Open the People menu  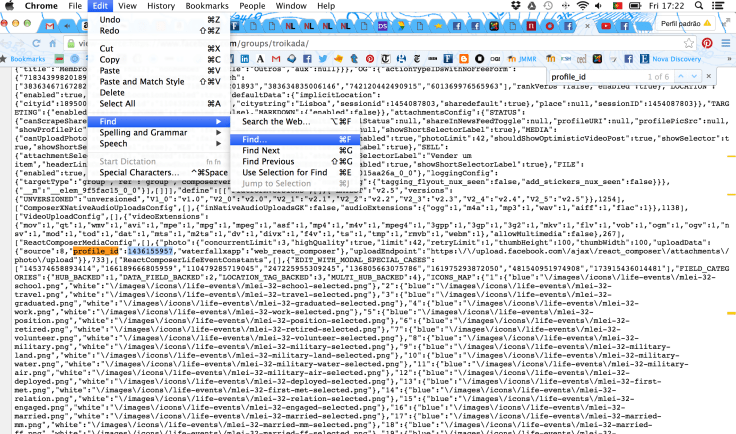point(252,6)
